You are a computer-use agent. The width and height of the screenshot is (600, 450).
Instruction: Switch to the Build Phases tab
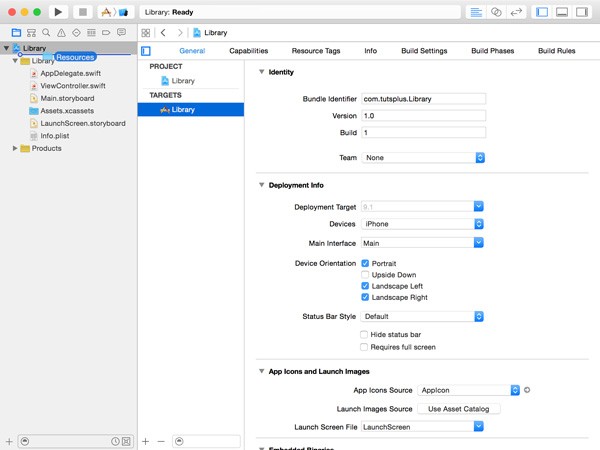coord(492,51)
